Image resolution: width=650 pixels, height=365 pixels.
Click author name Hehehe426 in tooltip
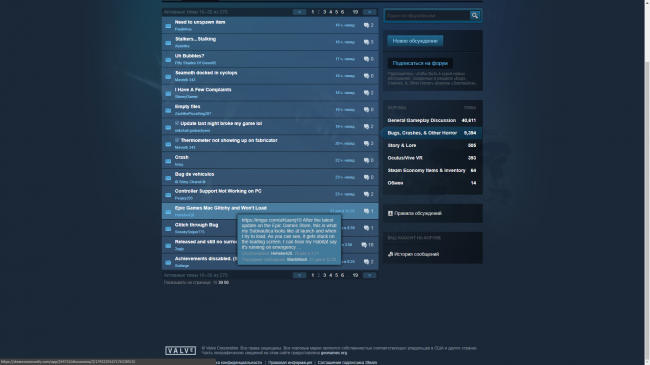281,253
